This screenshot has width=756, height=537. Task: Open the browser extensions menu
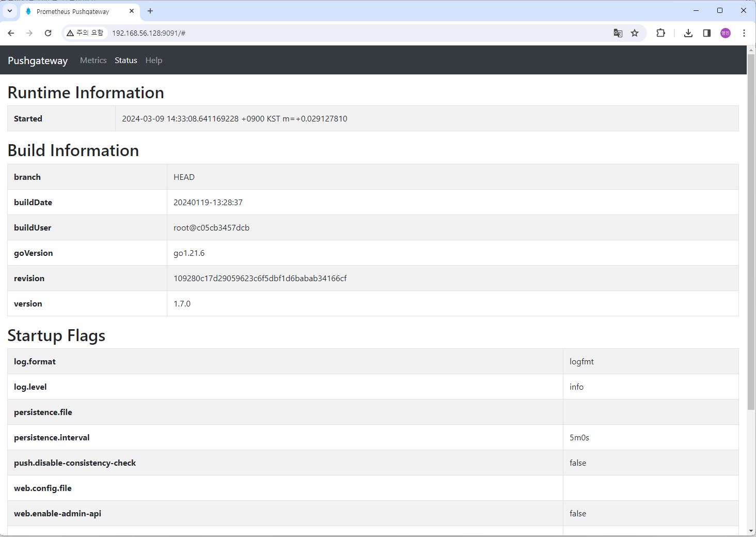pos(660,33)
